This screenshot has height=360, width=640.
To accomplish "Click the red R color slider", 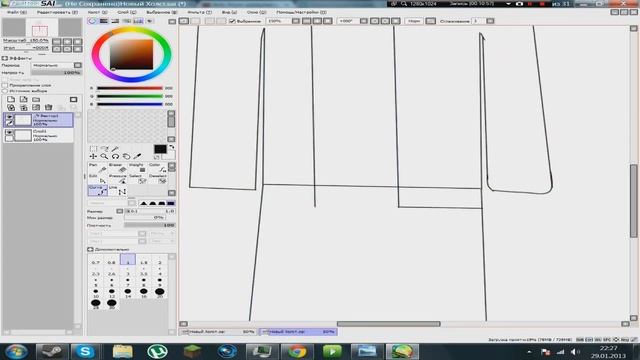I will [130, 88].
